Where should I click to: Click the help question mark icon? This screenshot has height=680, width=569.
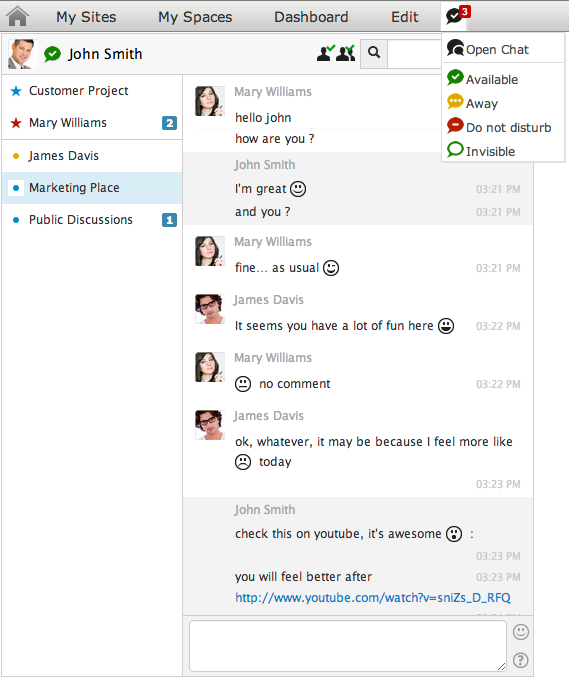click(520, 660)
